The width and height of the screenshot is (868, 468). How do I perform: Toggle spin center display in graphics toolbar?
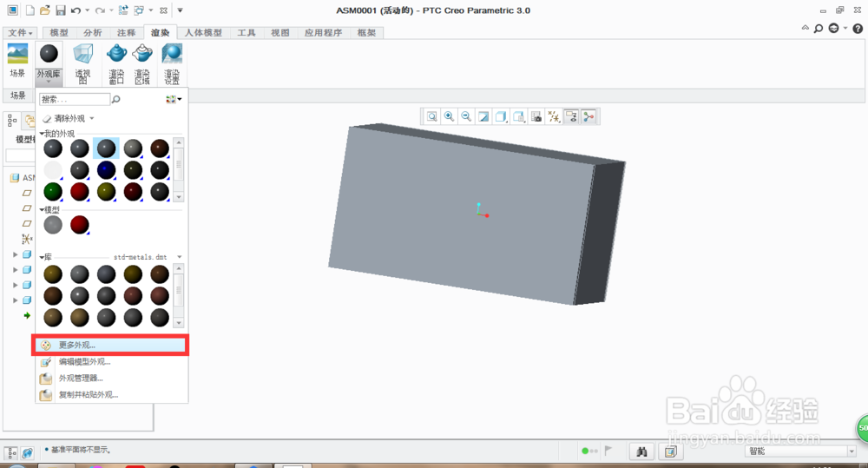[589, 116]
